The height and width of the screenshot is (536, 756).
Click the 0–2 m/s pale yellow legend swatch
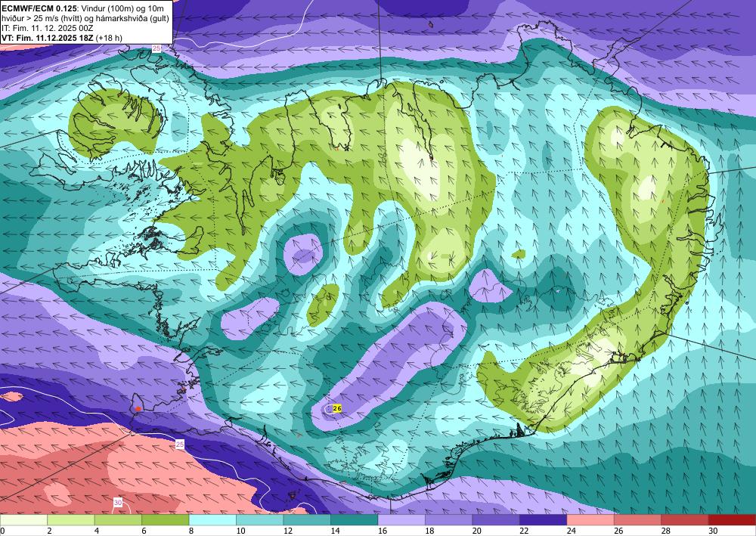click(x=23, y=520)
